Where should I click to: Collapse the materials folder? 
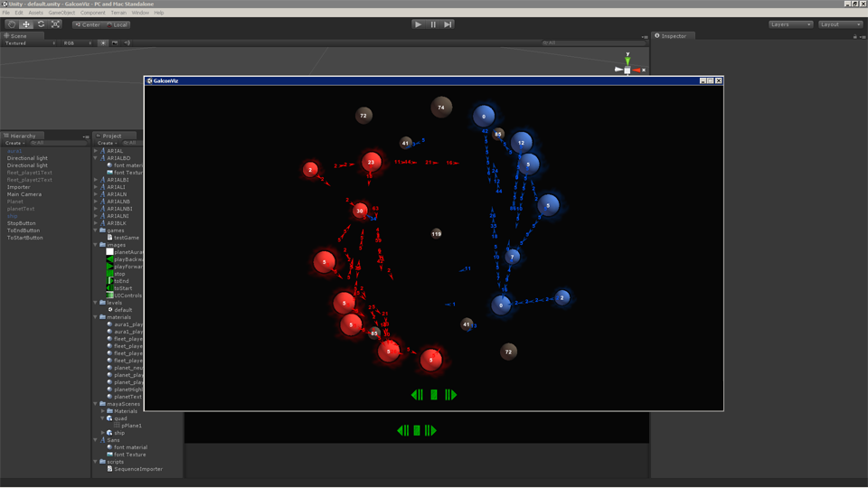point(96,317)
